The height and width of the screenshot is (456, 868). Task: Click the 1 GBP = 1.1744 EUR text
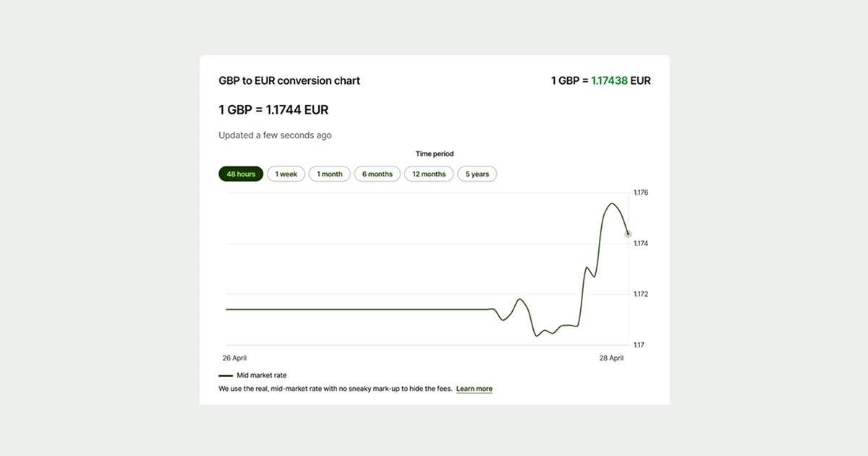[273, 110]
